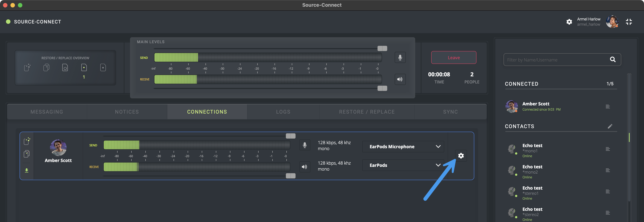Mute main send microphone
Viewport: 644px width, 222px height.
(x=400, y=58)
